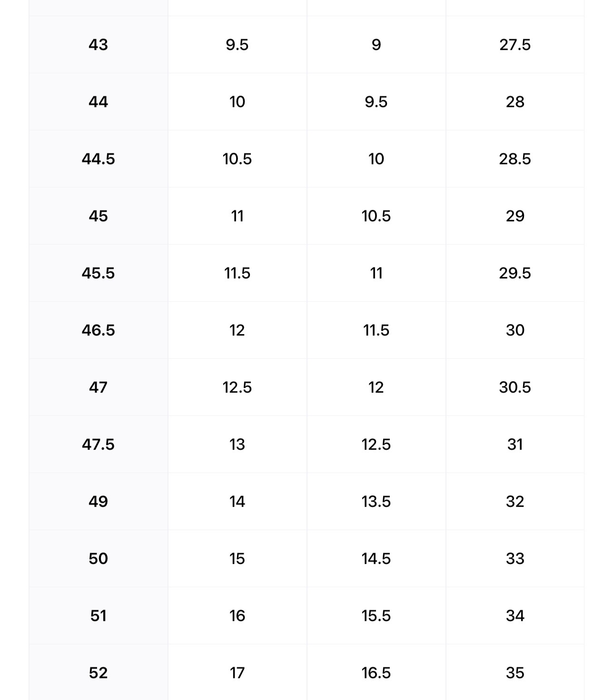Select the cell showing 33

tap(515, 559)
